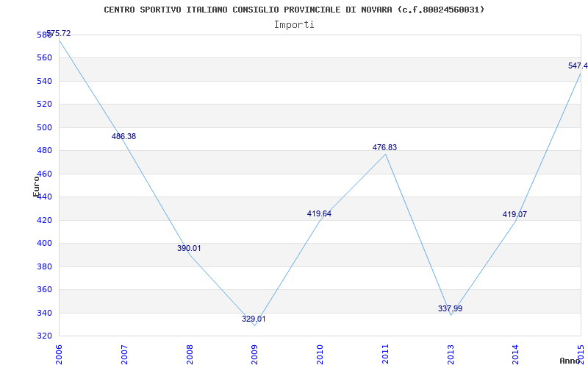This screenshot has width=588, height=368.
Task: Click the 2006 x-axis year label
Action: tap(59, 354)
